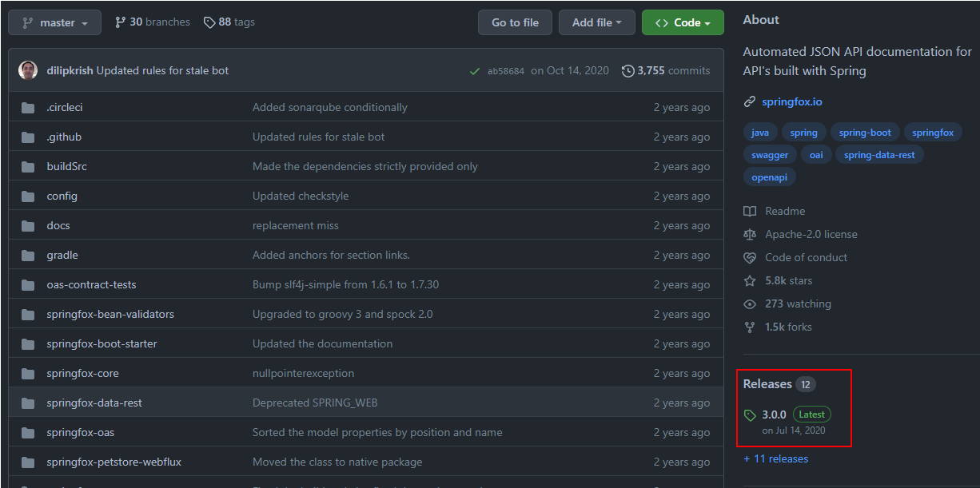Open commit 'Added anchors for section links.'
The width and height of the screenshot is (980, 488).
click(331, 255)
